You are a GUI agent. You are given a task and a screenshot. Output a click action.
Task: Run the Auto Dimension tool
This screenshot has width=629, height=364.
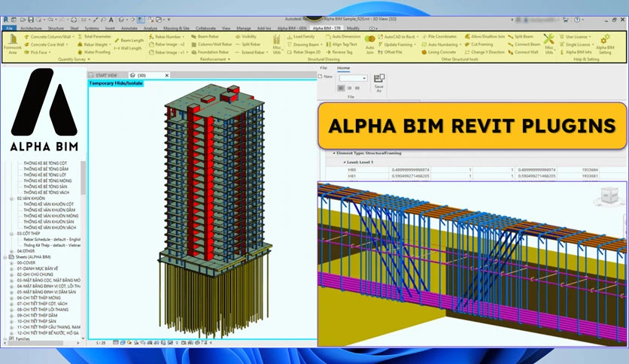343,37
